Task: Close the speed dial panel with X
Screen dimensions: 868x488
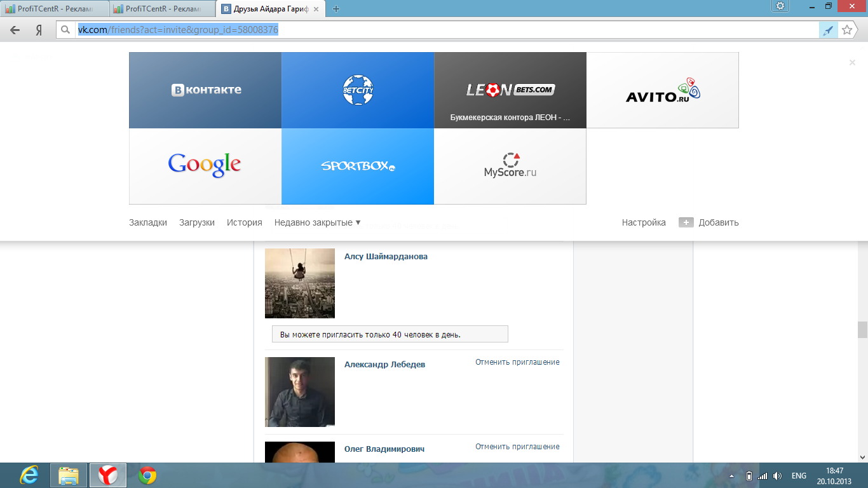Action: click(x=853, y=62)
